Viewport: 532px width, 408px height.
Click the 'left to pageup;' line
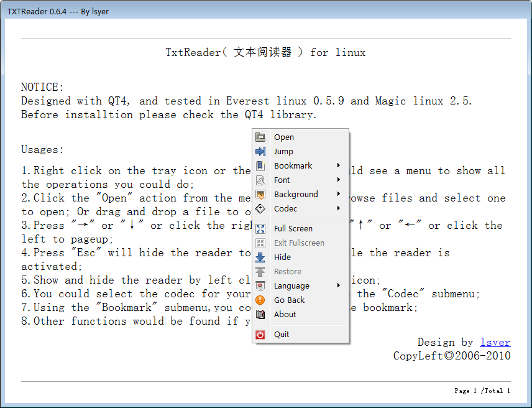67,239
